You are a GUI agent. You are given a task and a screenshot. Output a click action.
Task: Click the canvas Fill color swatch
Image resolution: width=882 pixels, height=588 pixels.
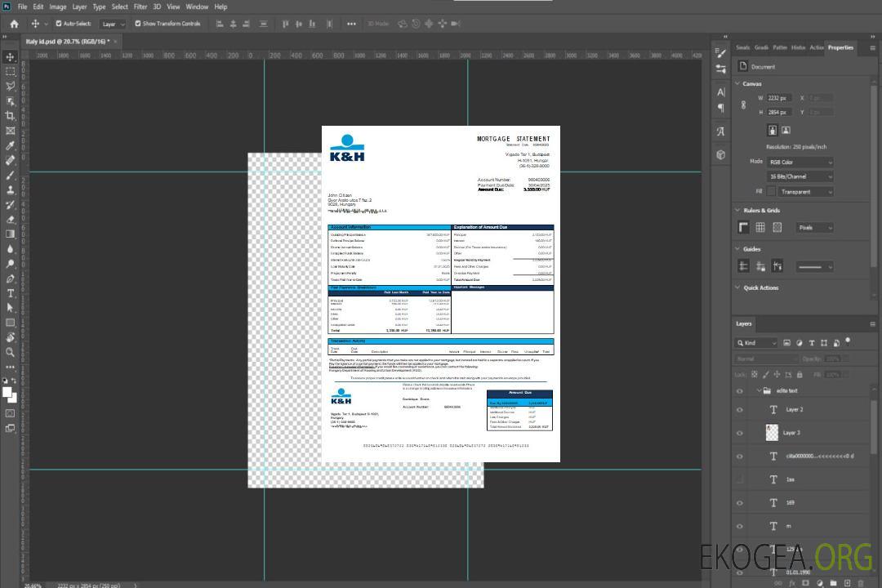pos(771,192)
